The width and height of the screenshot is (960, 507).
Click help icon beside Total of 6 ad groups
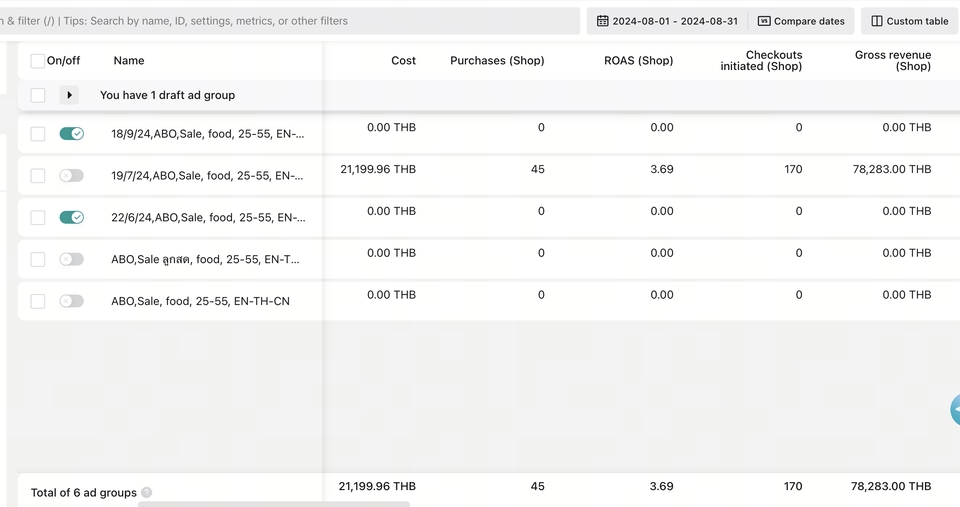tap(147, 493)
